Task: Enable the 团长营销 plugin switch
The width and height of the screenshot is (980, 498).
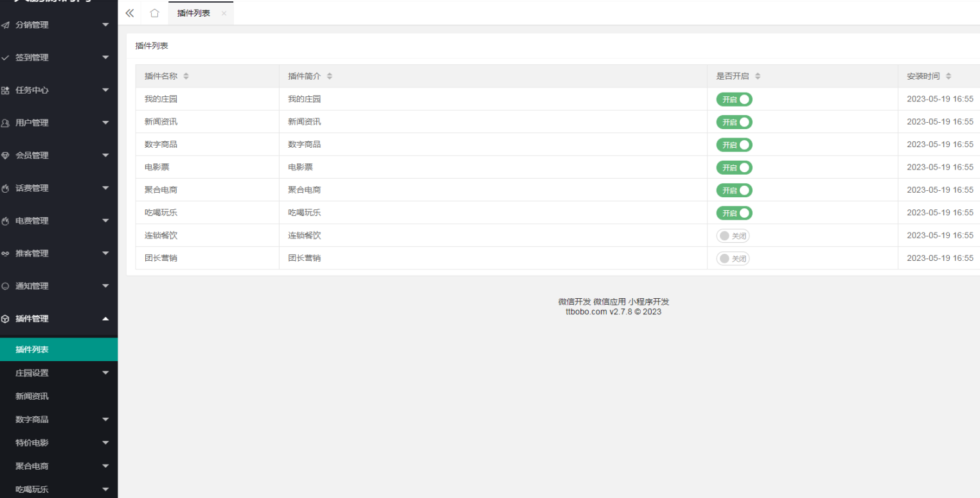Action: pos(733,258)
